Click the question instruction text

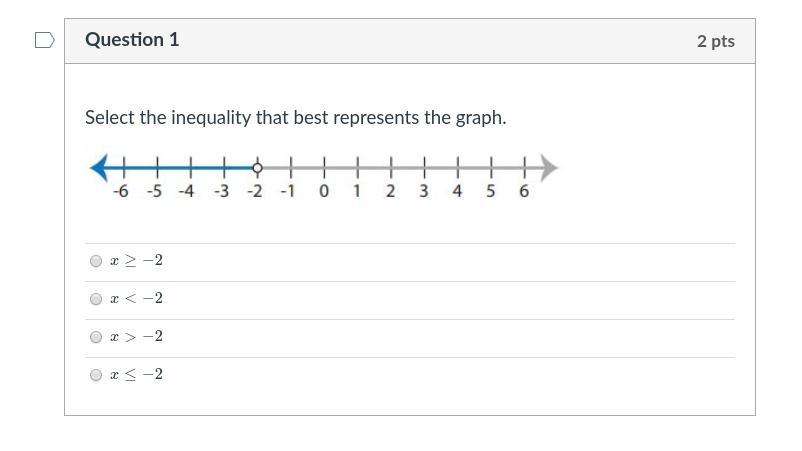click(296, 118)
